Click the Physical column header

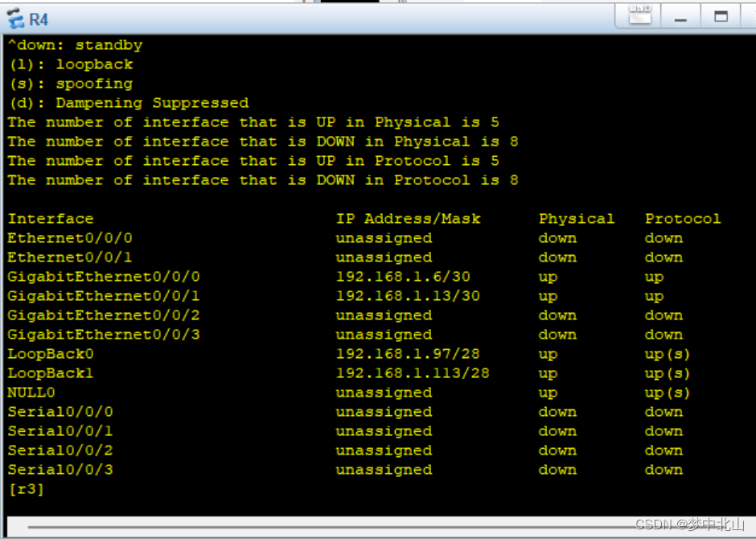click(x=576, y=219)
